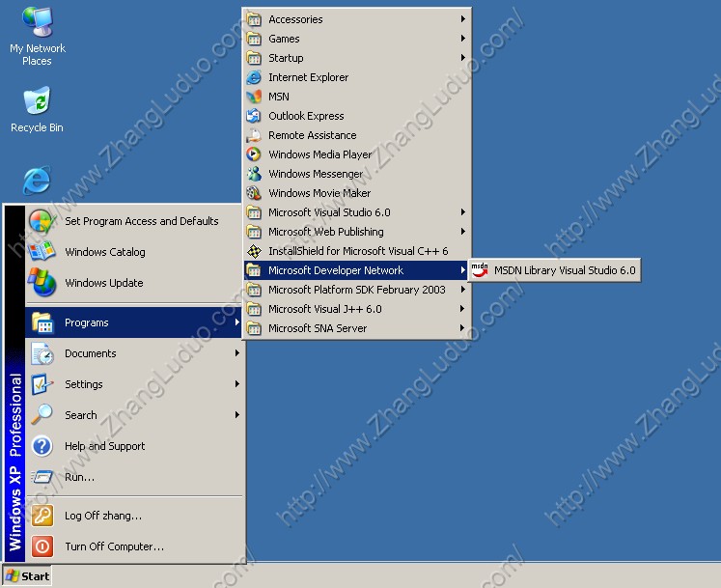The width and height of the screenshot is (721, 588).
Task: Expand Microsoft Web Publishing submenu arrow
Action: [x=463, y=232]
